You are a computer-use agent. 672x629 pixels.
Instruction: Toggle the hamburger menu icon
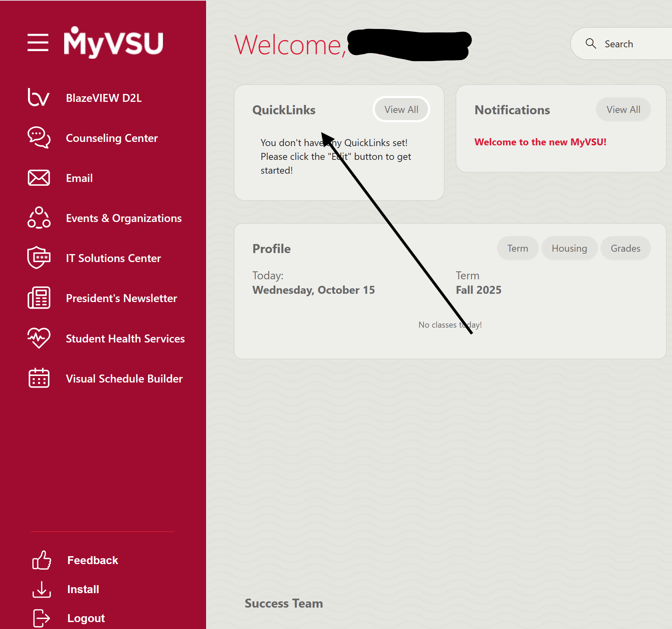click(x=38, y=42)
